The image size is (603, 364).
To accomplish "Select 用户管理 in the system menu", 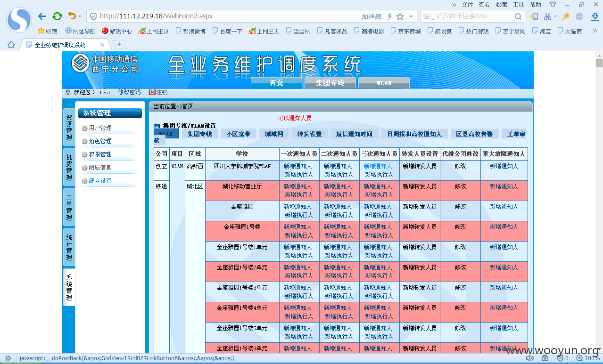I will [x=100, y=128].
